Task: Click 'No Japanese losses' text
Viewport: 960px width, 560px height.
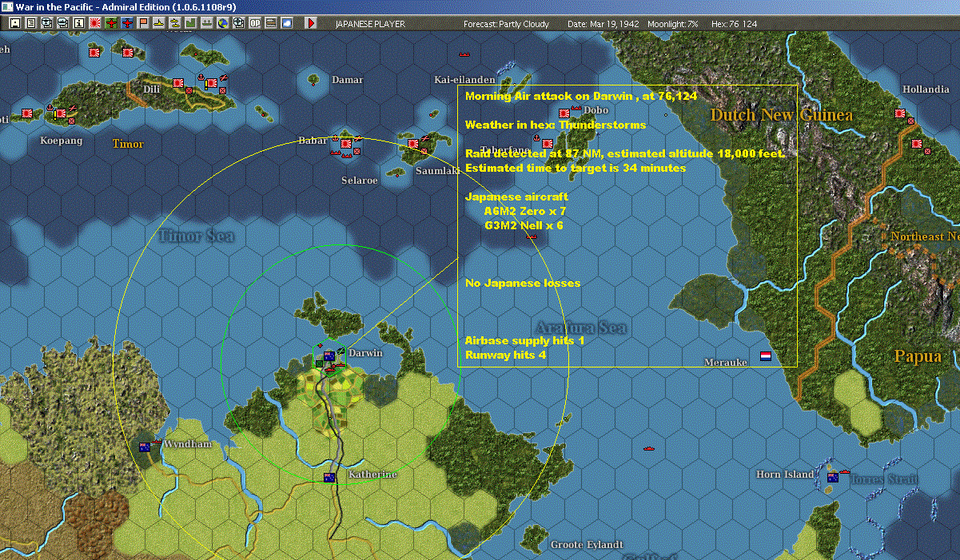Action: coord(523,283)
